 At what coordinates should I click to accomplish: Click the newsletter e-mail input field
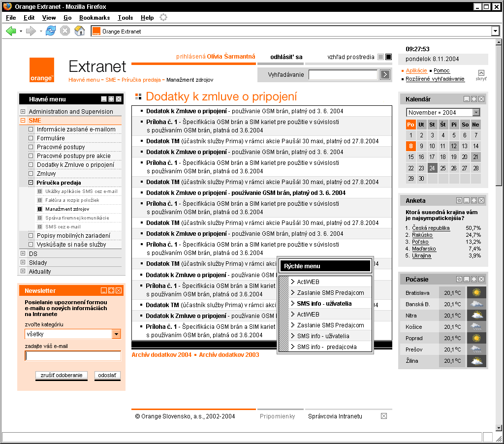coord(73,355)
